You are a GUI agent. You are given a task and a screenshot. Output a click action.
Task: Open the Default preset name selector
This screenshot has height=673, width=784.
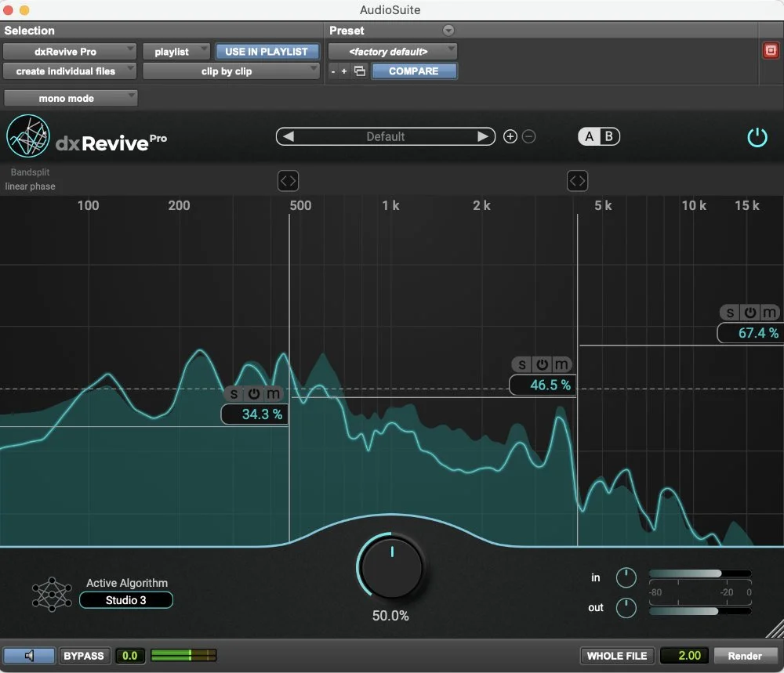click(x=386, y=136)
